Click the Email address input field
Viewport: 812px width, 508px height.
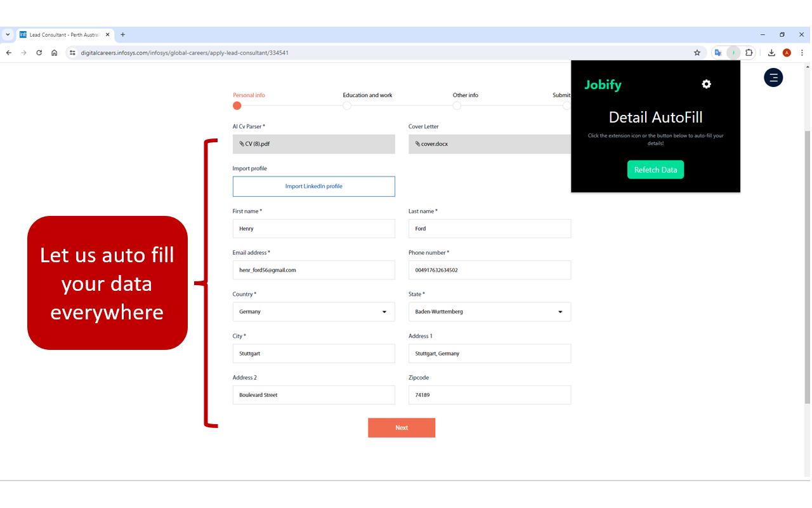(313, 270)
